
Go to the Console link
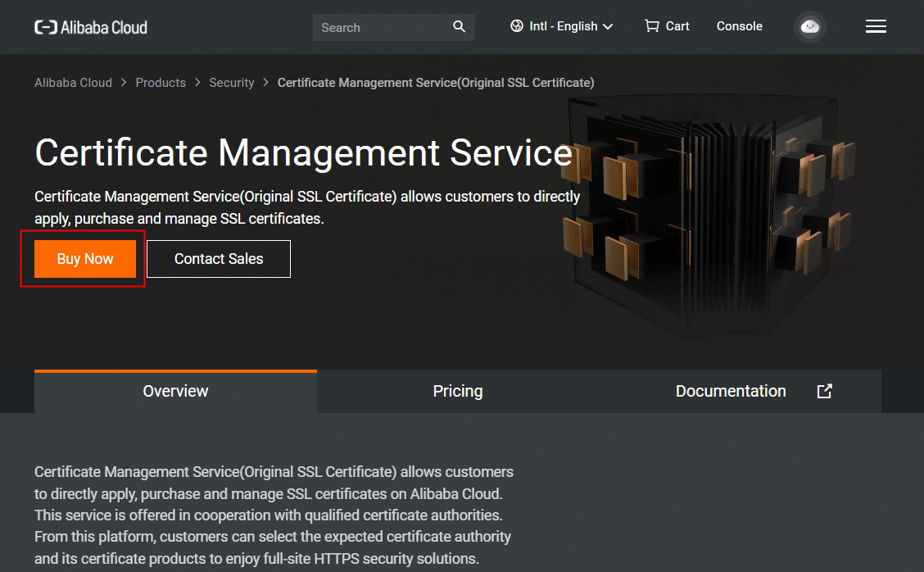739,26
